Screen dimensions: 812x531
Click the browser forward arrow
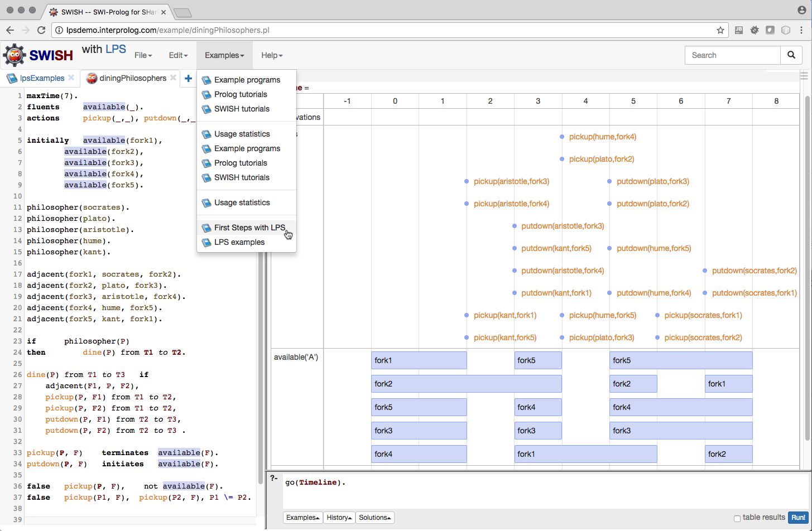tap(26, 30)
